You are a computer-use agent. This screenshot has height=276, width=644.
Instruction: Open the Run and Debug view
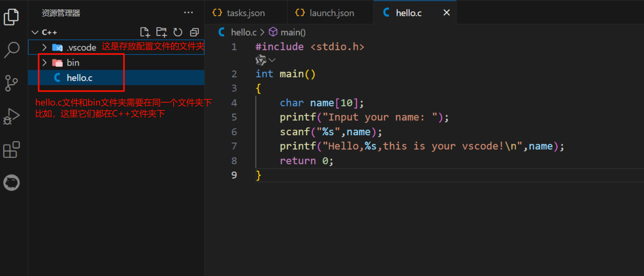11,117
